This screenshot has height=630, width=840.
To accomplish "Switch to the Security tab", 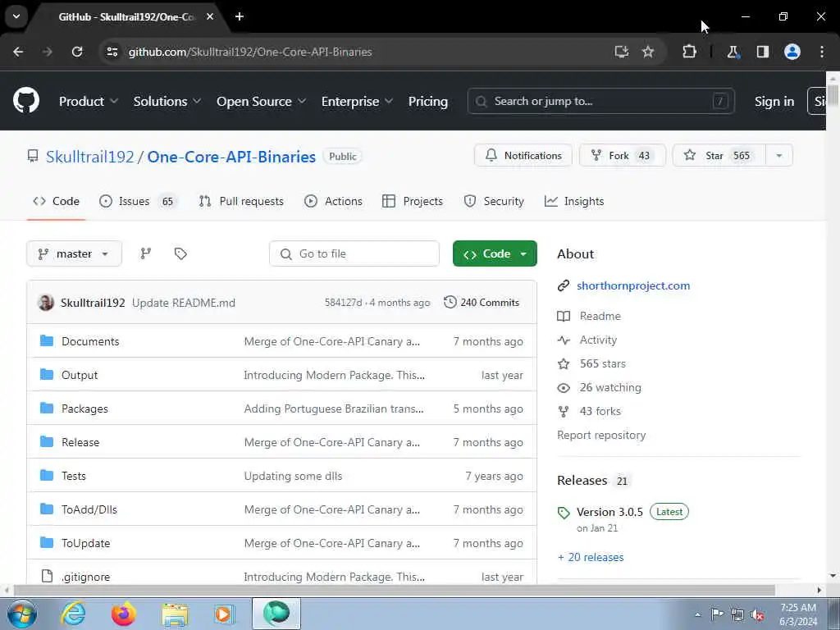I will pyautogui.click(x=494, y=202).
